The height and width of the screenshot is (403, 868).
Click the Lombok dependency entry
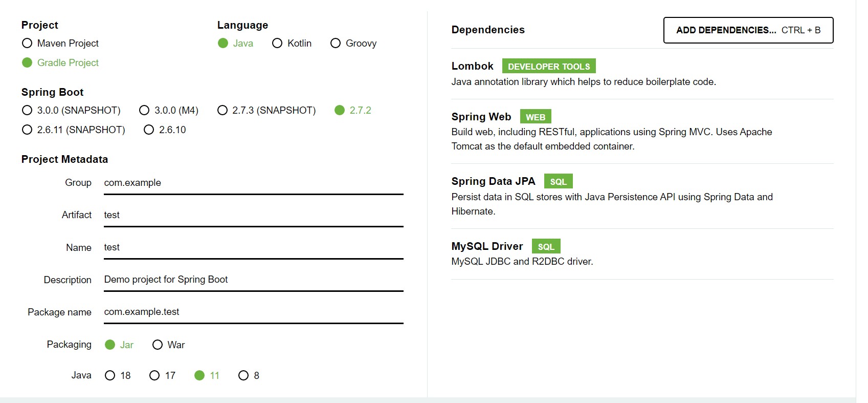473,67
